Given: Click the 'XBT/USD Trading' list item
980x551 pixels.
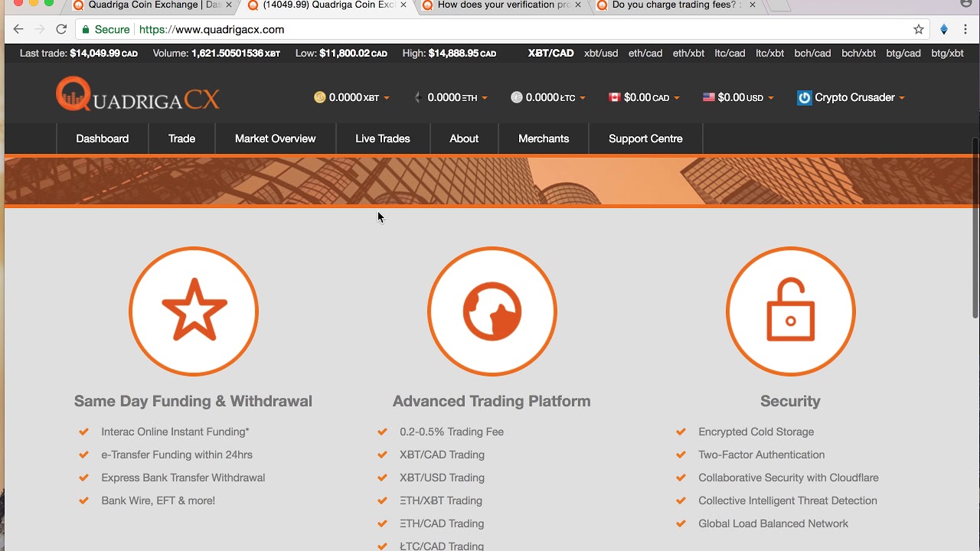Looking at the screenshot, I should tap(442, 478).
